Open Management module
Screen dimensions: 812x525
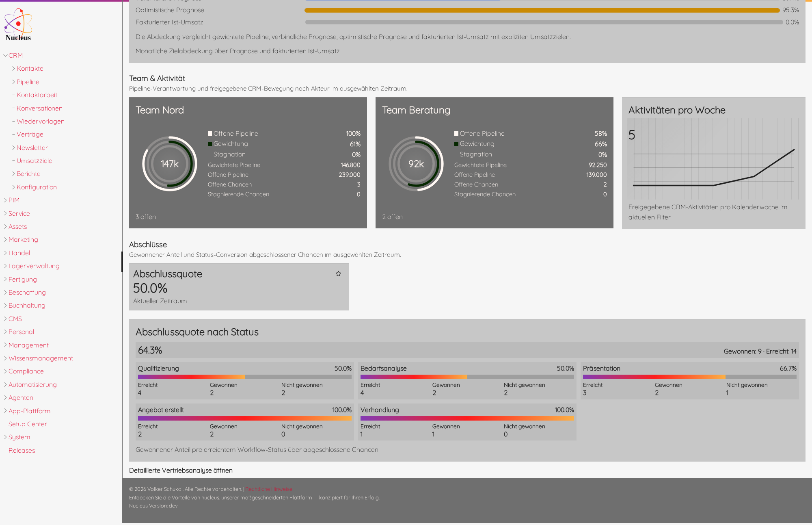28,345
